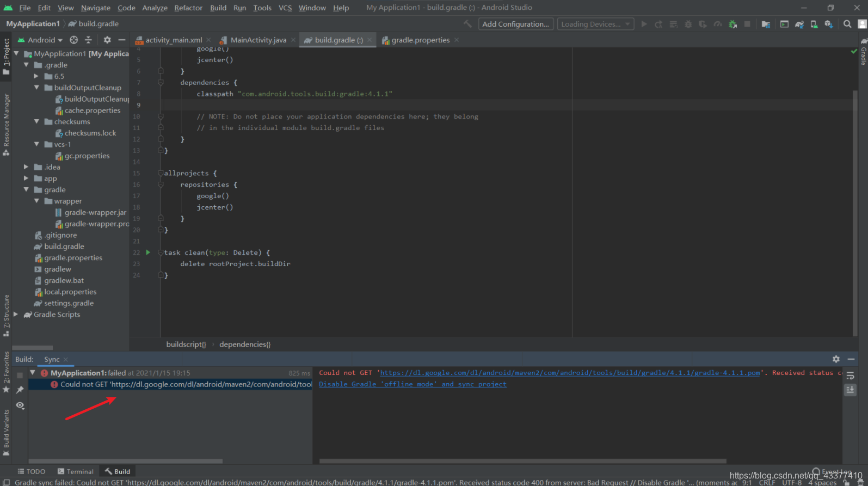Toggle the Gradle tool window on right edge
This screenshot has height=486, width=868.
(x=863, y=52)
